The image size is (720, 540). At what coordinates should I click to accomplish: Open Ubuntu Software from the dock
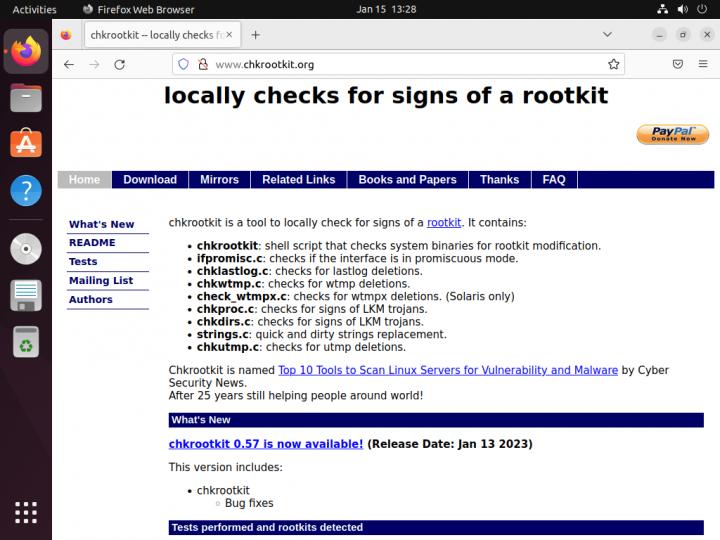point(26,144)
